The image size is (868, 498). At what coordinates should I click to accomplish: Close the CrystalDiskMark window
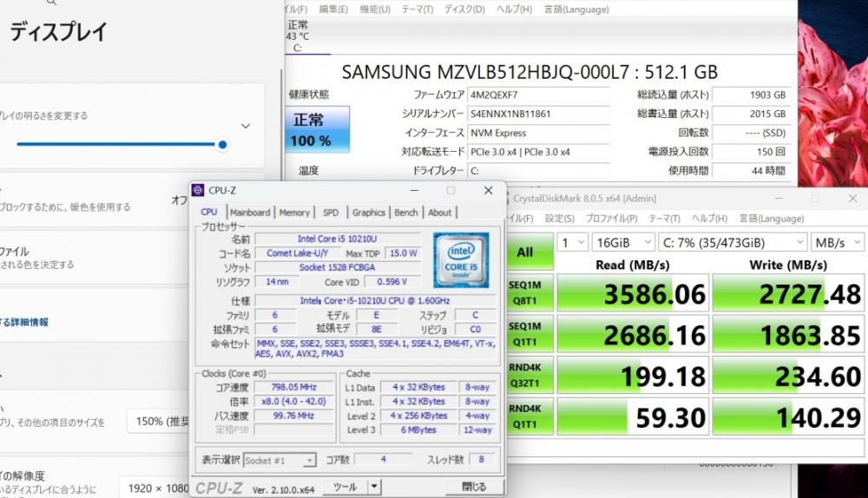pos(852,198)
